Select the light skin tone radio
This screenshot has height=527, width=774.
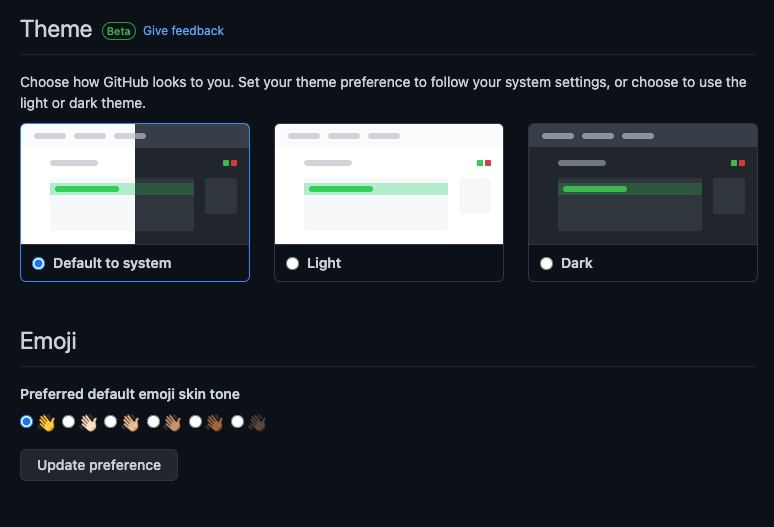69,421
